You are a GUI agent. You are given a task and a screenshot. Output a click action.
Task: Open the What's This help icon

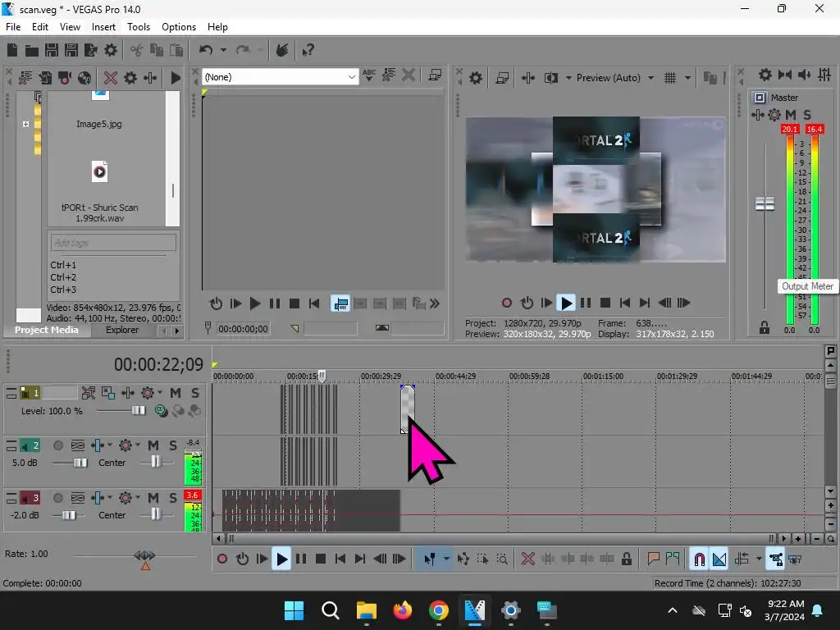click(x=308, y=50)
